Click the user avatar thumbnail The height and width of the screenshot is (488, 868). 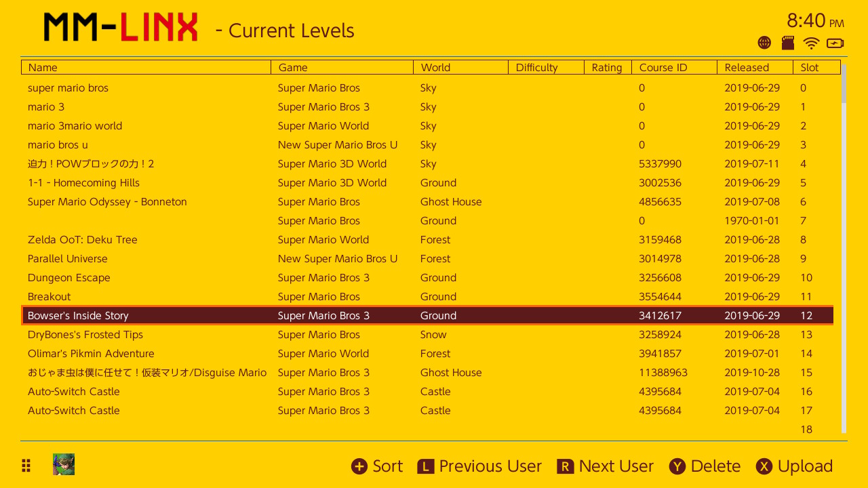[x=64, y=464]
